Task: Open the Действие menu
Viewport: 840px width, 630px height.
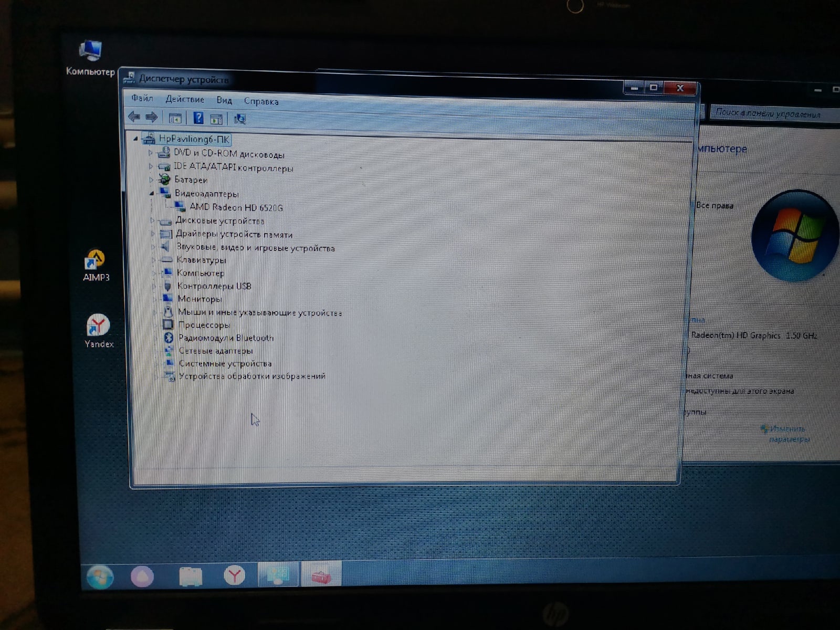Action: [x=185, y=99]
